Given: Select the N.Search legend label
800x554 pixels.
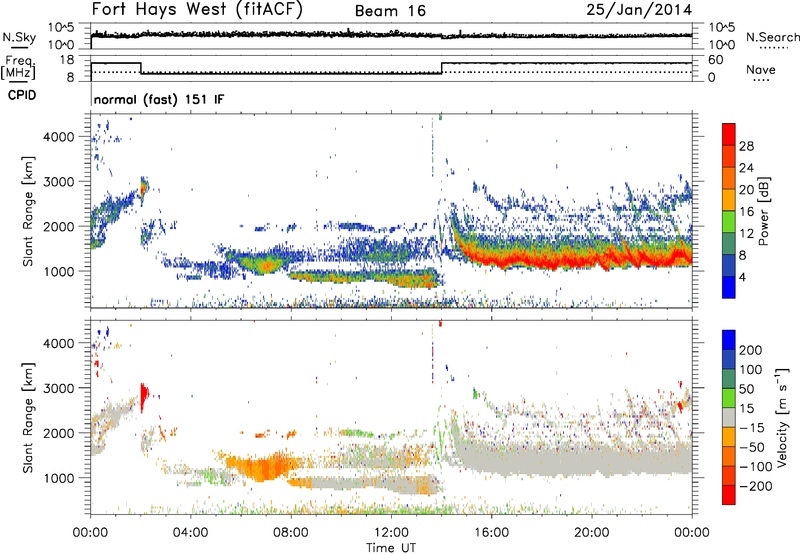Looking at the screenshot, I should pos(772,37).
